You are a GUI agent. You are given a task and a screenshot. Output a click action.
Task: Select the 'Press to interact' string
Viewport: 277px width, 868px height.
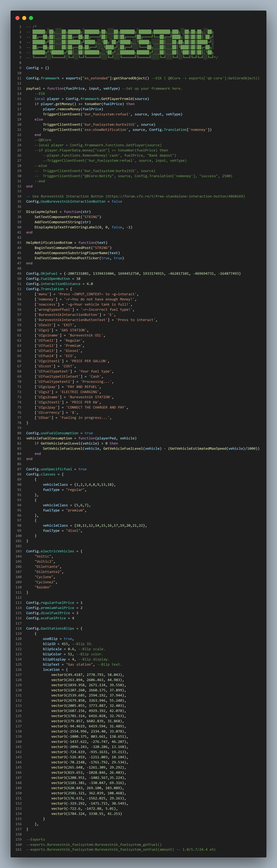(x=136, y=320)
